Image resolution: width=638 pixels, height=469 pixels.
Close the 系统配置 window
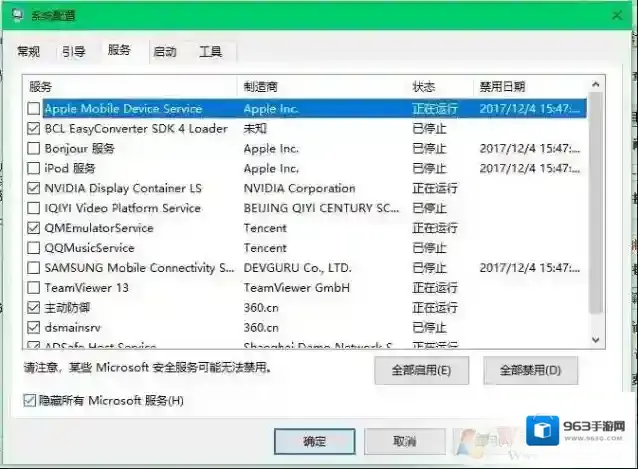[x=617, y=15]
